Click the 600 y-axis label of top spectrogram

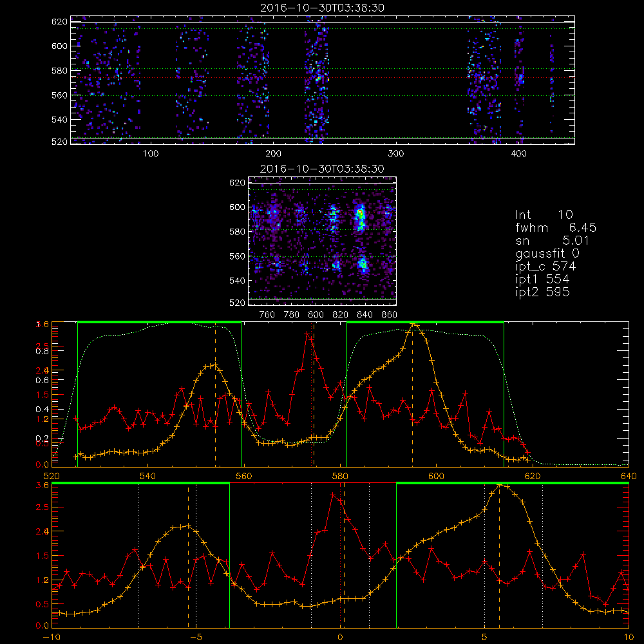click(59, 46)
